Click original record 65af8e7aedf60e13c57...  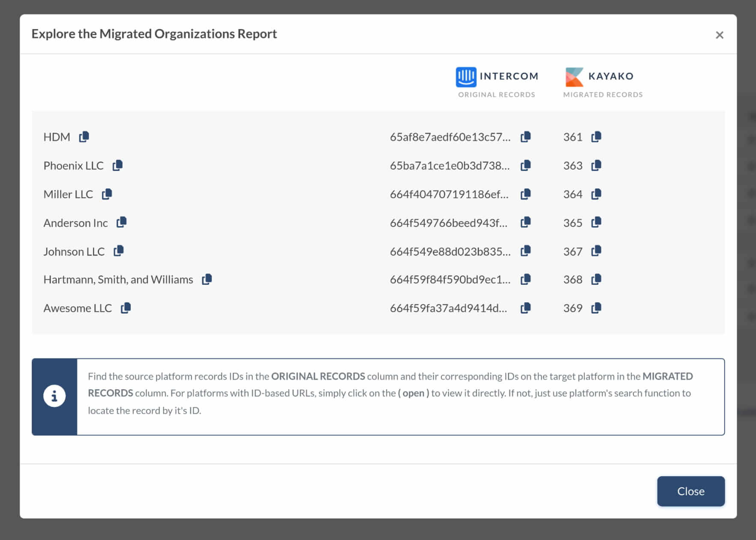coord(450,137)
